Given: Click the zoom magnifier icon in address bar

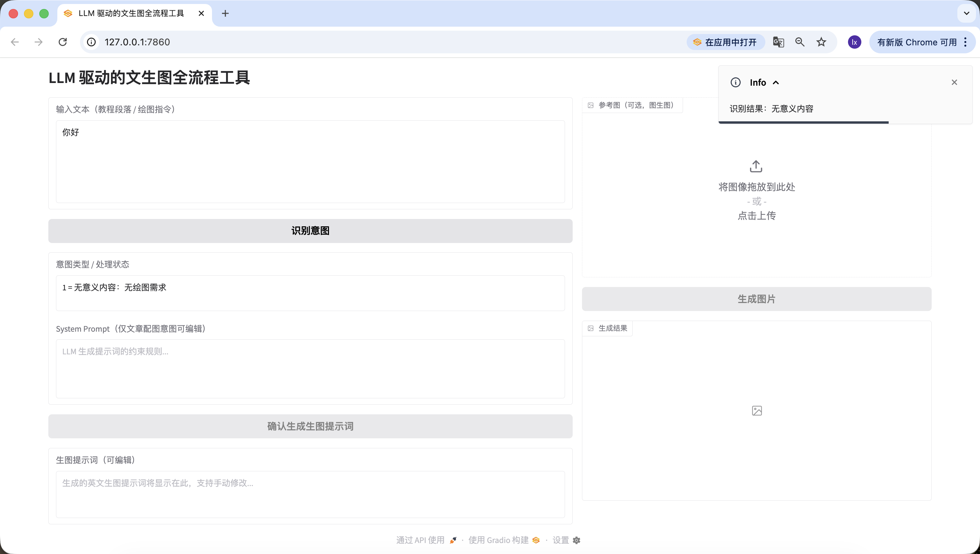Looking at the screenshot, I should pyautogui.click(x=800, y=42).
